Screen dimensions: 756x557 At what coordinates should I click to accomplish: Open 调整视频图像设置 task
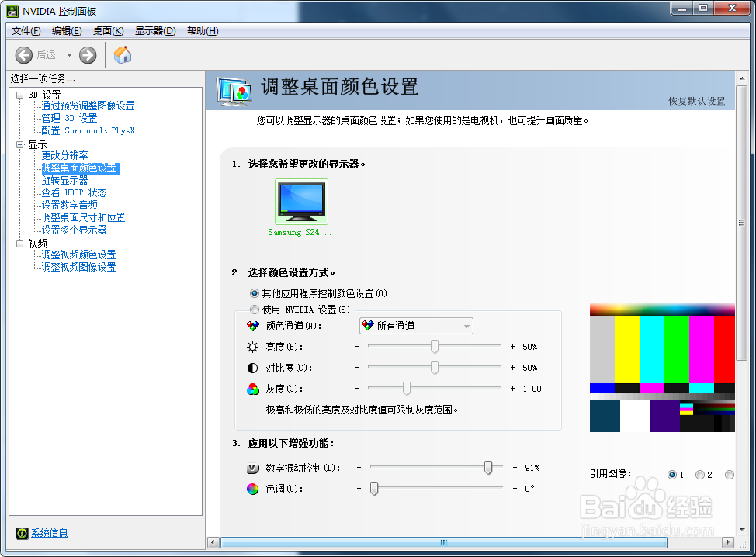(78, 267)
